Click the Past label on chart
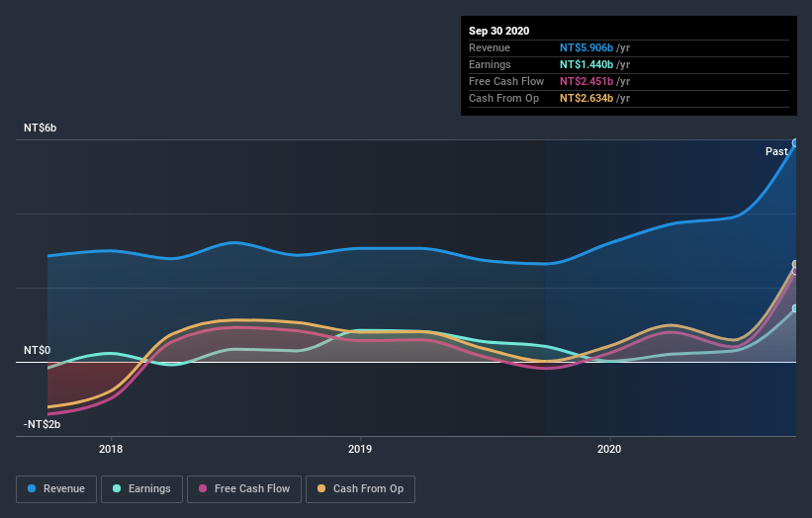This screenshot has width=812, height=518. (x=776, y=151)
